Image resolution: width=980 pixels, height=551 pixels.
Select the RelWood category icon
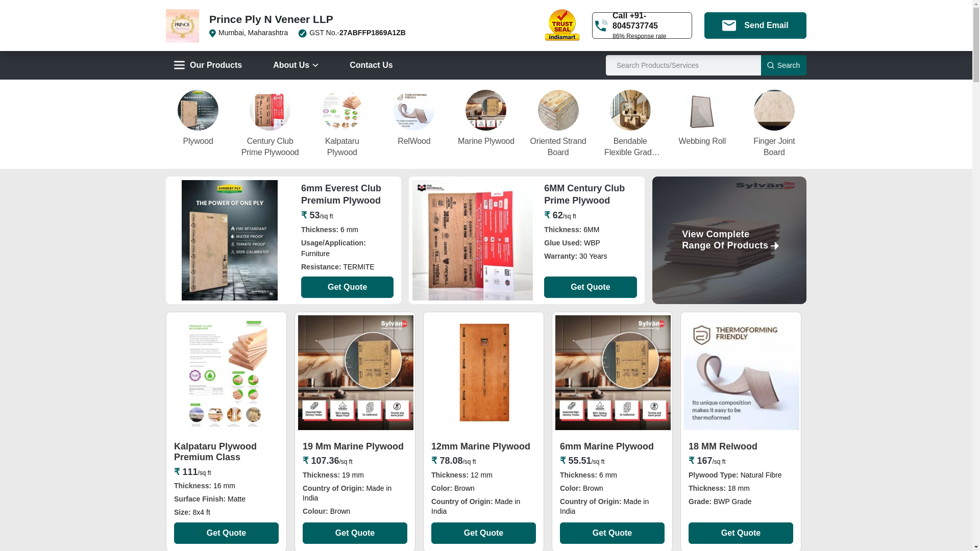pyautogui.click(x=414, y=110)
